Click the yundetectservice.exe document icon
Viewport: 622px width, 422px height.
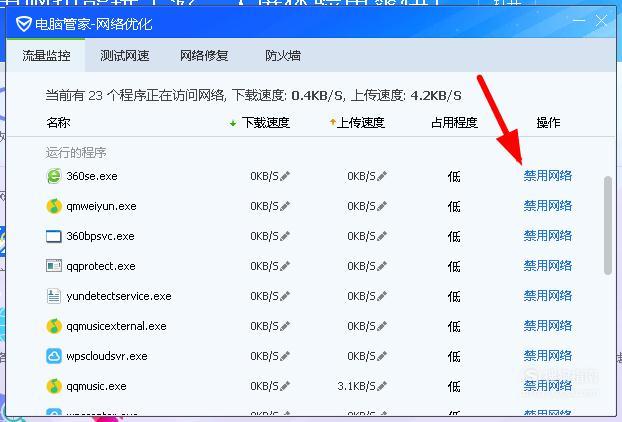(54, 296)
